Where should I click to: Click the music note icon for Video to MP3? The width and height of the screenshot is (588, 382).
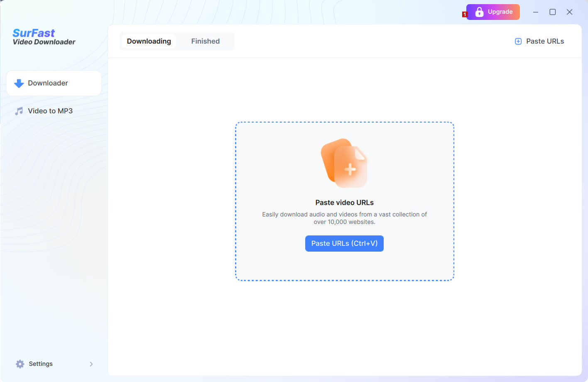[x=19, y=111]
